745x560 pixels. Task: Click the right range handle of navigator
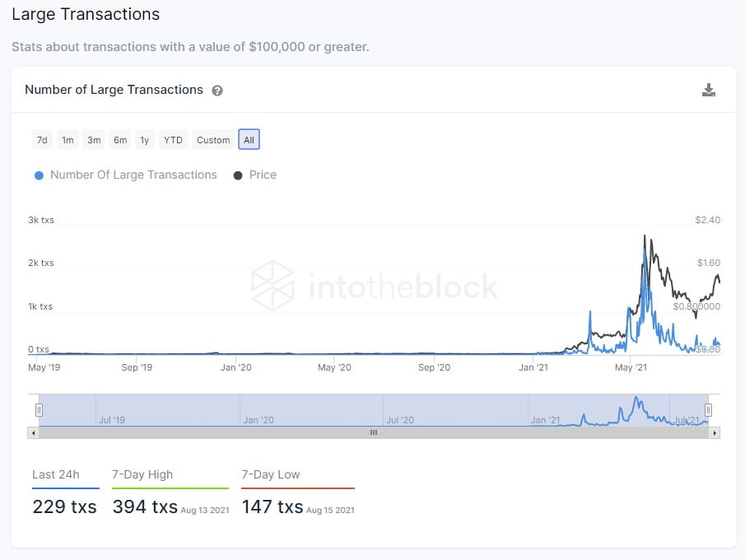pyautogui.click(x=708, y=409)
